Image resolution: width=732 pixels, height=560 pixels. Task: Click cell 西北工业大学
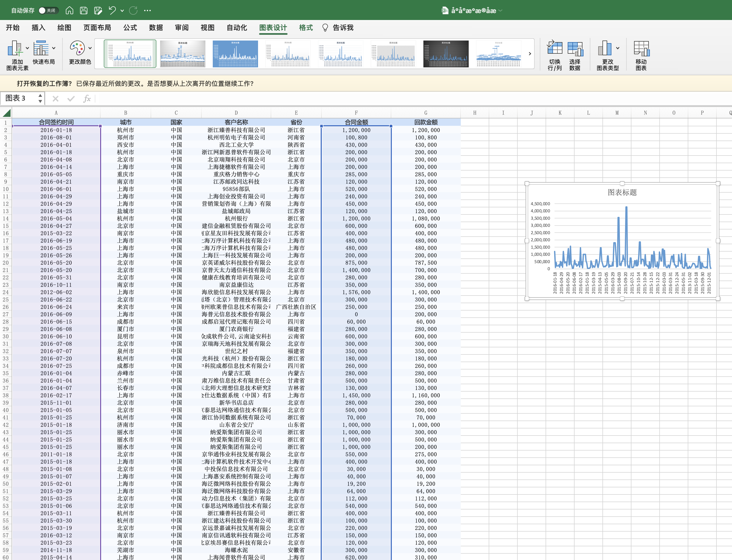[x=236, y=145]
